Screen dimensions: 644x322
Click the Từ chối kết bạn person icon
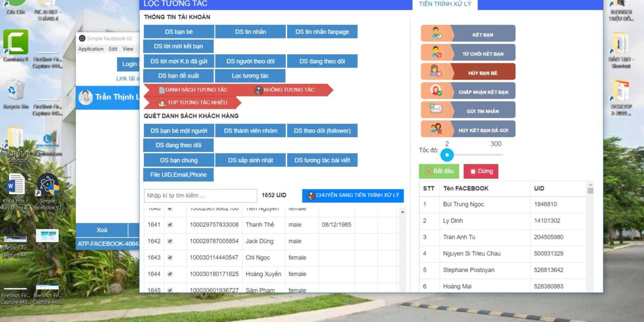pyautogui.click(x=436, y=52)
